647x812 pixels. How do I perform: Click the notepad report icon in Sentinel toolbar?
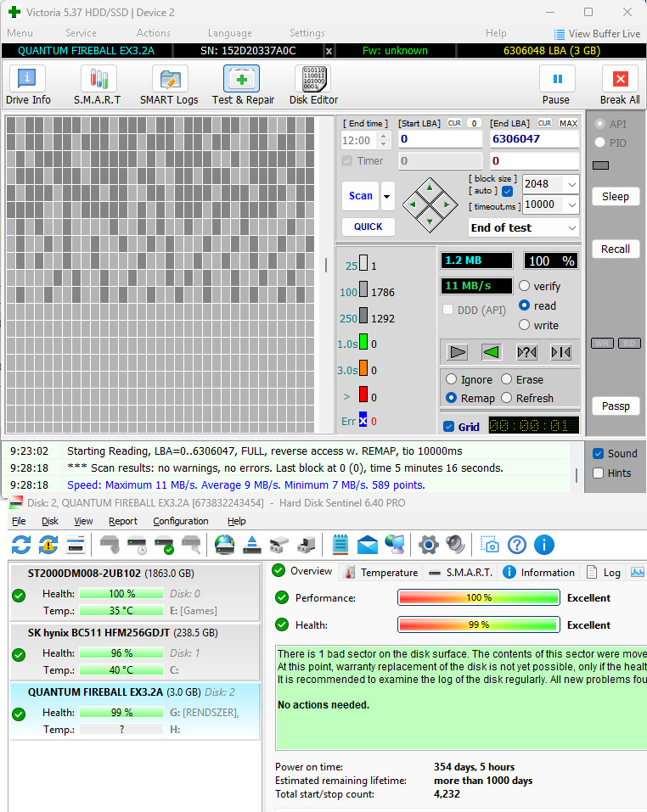click(x=340, y=545)
